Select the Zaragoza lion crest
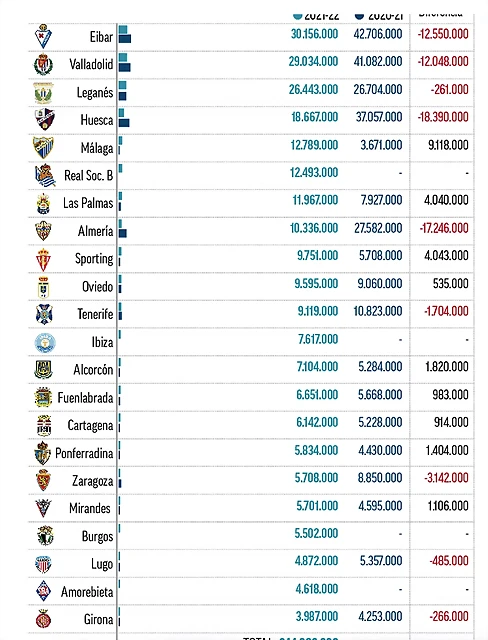 tap(43, 480)
